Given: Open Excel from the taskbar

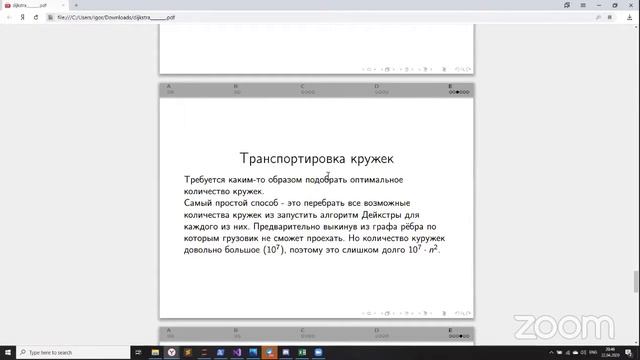Looking at the screenshot, I should click(302, 352).
